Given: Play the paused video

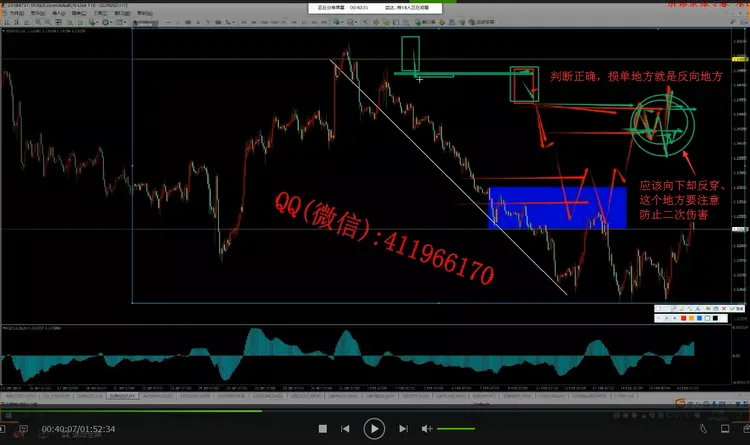Looking at the screenshot, I should (374, 428).
